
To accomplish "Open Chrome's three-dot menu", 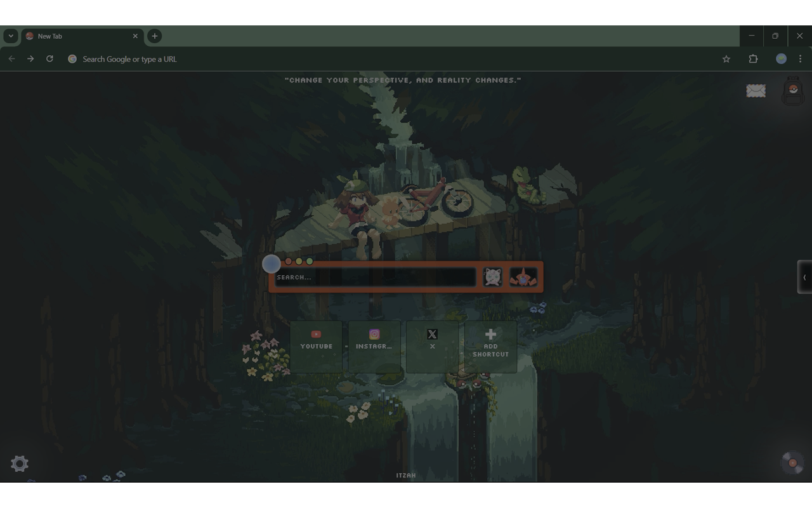I will pyautogui.click(x=801, y=58).
